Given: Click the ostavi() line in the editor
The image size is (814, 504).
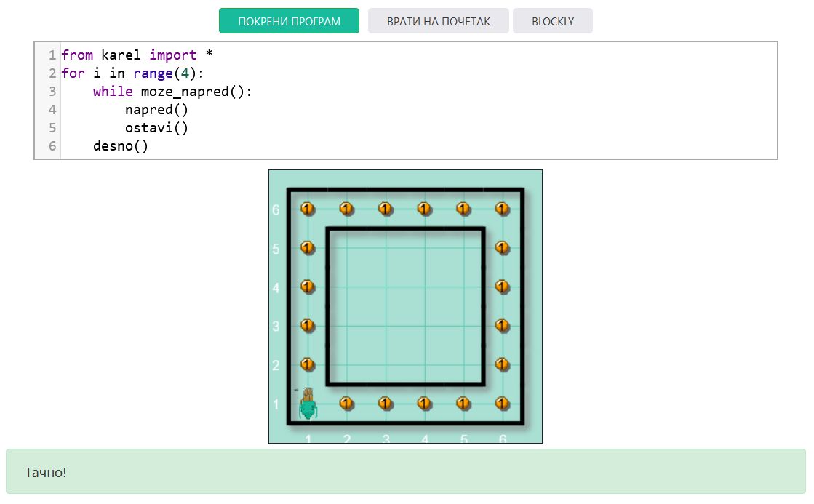Looking at the screenshot, I should [156, 128].
